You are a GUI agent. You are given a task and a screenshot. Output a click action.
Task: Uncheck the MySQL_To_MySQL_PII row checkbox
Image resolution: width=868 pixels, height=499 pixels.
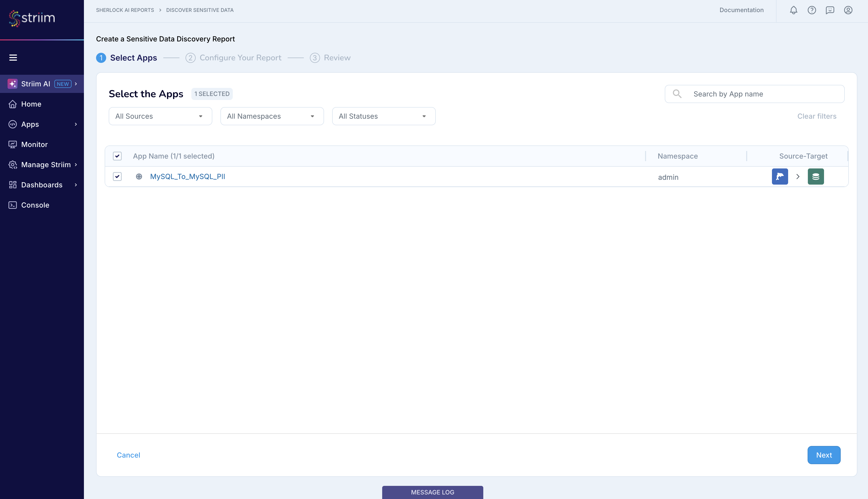point(117,177)
